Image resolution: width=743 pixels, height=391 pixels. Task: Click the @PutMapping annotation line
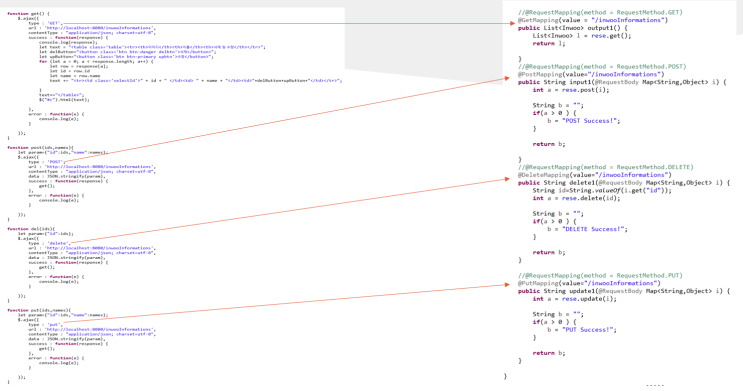coord(589,283)
